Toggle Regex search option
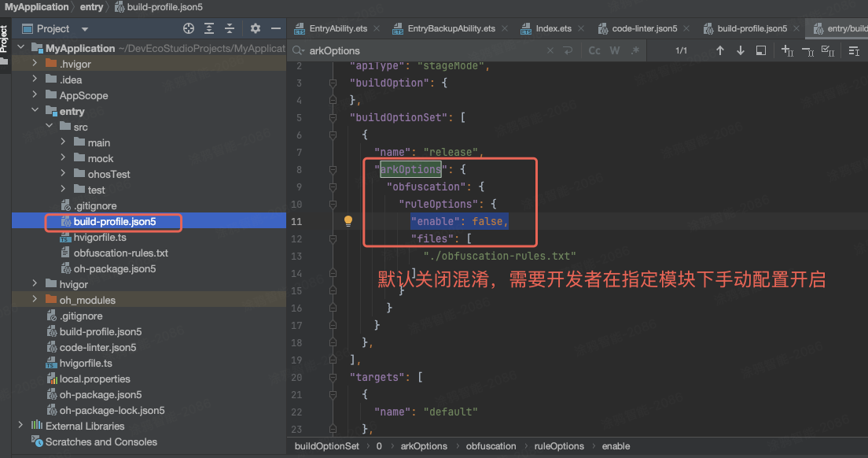The image size is (868, 458). pyautogui.click(x=635, y=50)
